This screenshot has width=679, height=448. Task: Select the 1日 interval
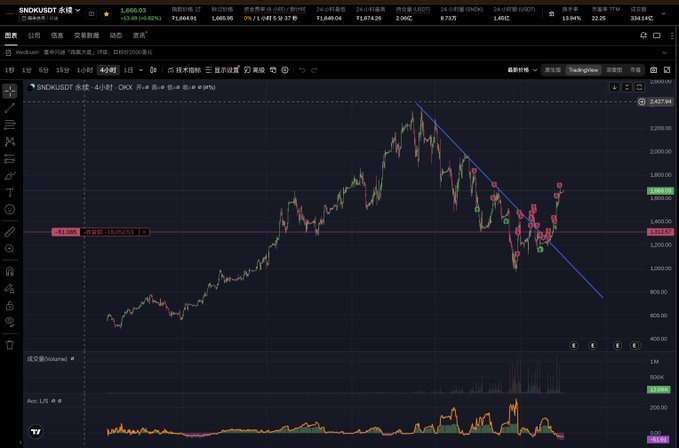click(128, 70)
